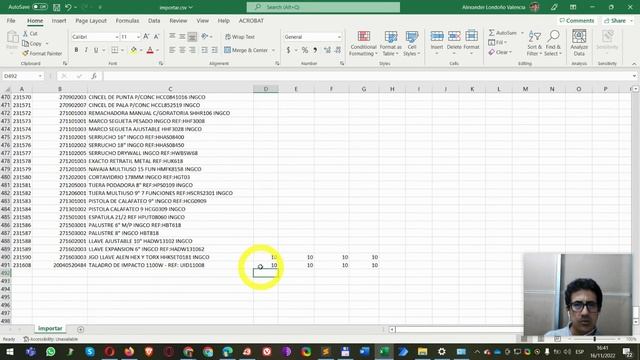The height and width of the screenshot is (360, 640).
Task: Open the Name Box dropdown
Action: [40, 76]
